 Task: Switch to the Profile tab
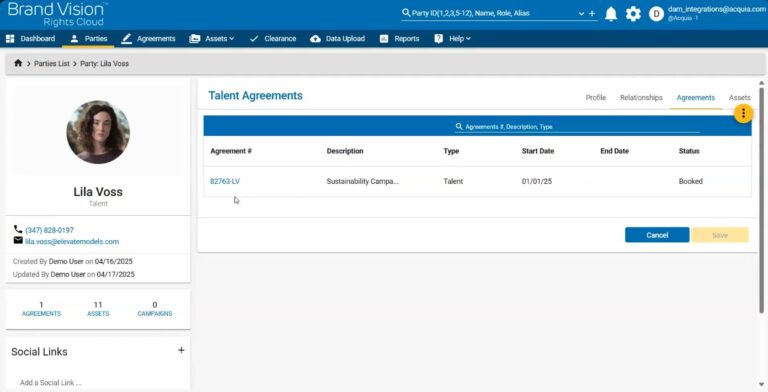point(596,98)
